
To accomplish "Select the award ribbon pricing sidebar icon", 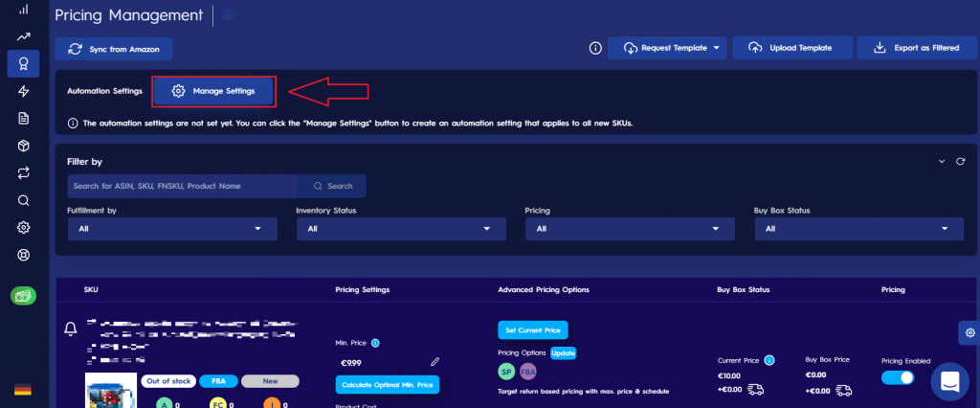I will point(24,64).
